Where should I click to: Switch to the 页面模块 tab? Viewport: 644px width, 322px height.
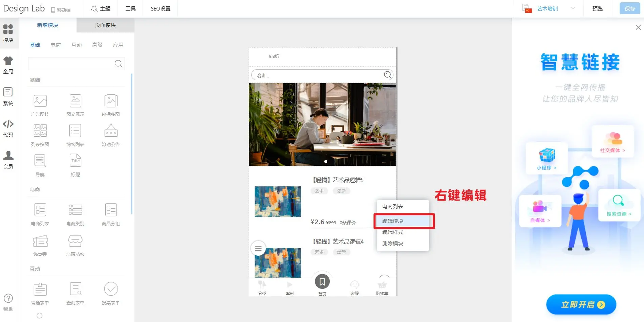coord(105,25)
